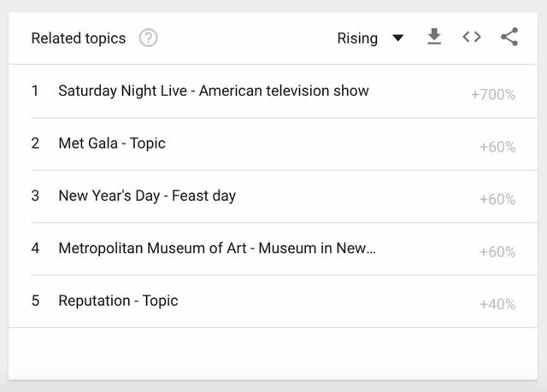Click the Rising sort label
This screenshot has width=547, height=392.
pos(357,38)
